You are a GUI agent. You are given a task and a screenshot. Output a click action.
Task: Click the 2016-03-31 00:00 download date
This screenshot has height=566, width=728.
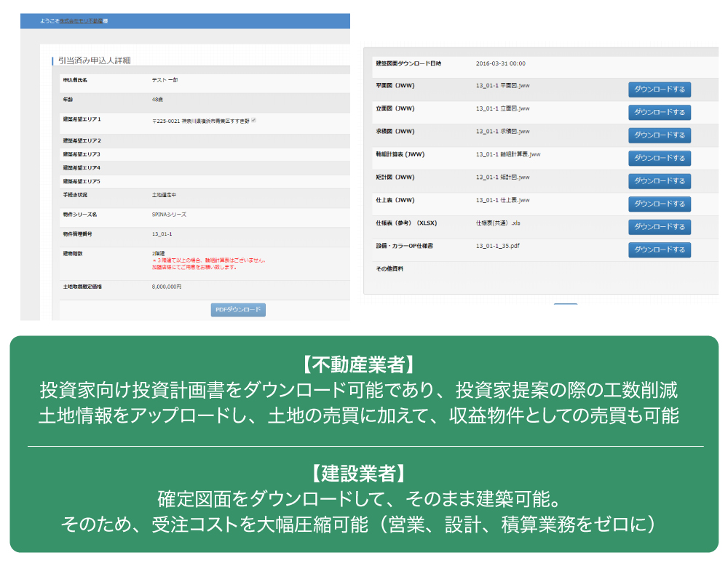(x=501, y=63)
